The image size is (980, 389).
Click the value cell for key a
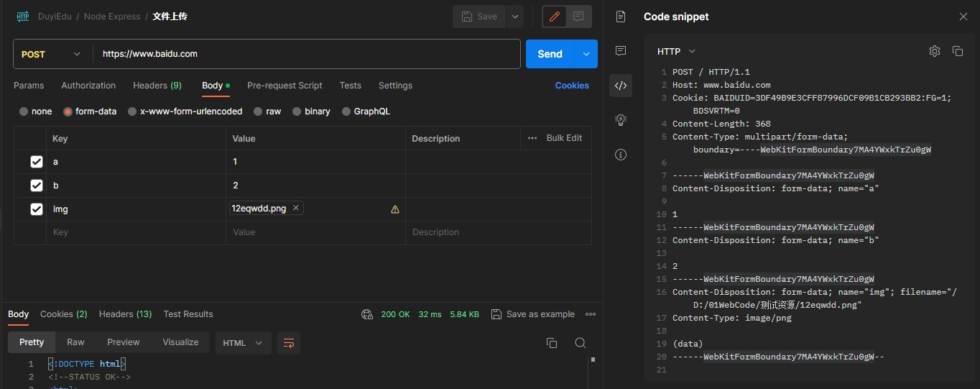point(315,162)
